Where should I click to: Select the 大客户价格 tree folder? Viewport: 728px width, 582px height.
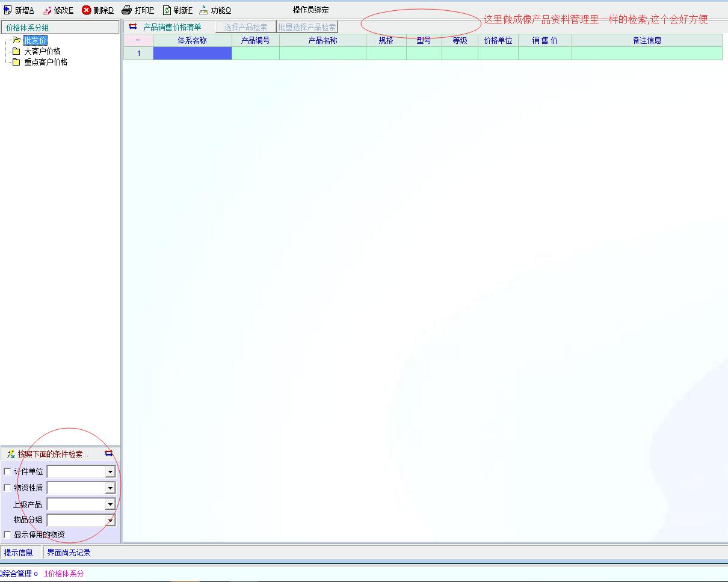click(x=42, y=51)
